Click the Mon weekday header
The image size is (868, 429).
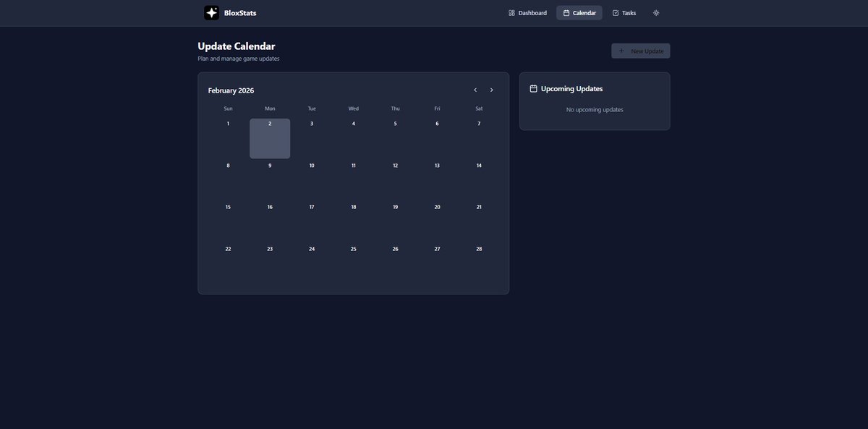270,109
